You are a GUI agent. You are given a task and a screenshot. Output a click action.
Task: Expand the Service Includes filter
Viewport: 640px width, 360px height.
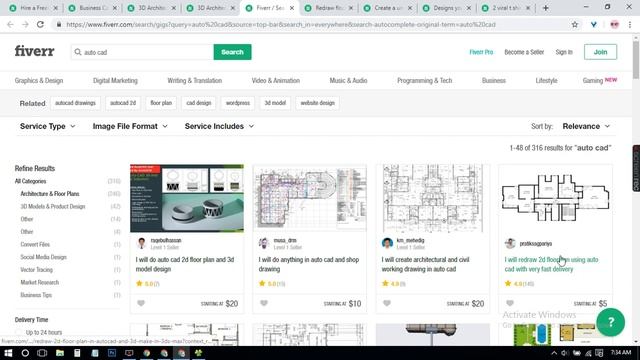click(219, 126)
